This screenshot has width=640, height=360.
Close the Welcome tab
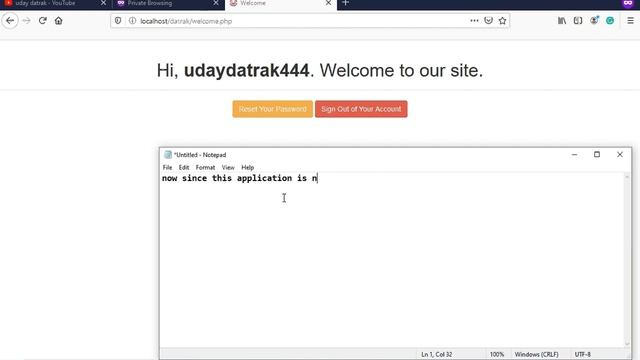(x=329, y=3)
